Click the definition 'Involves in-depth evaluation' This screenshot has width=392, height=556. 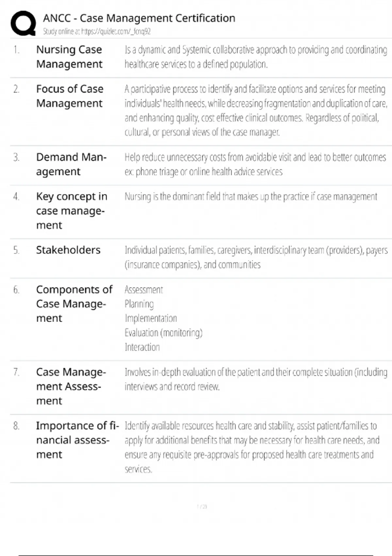point(255,379)
